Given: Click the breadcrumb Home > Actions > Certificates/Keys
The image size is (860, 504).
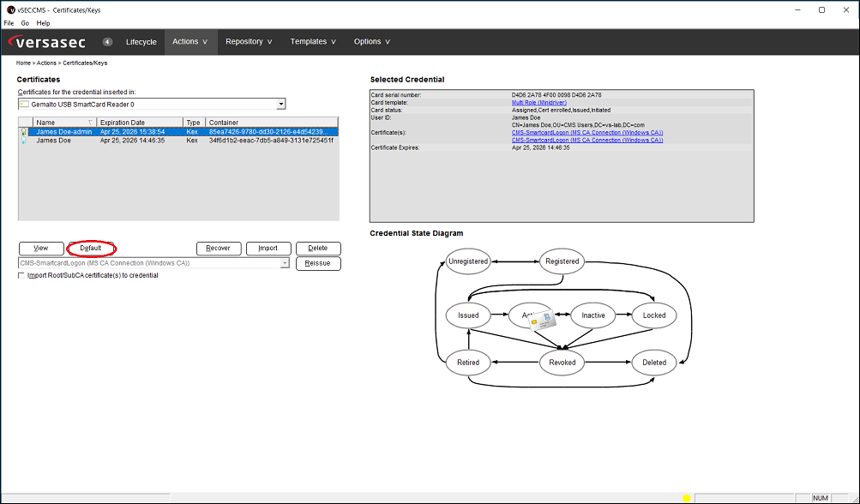Looking at the screenshot, I should [62, 63].
